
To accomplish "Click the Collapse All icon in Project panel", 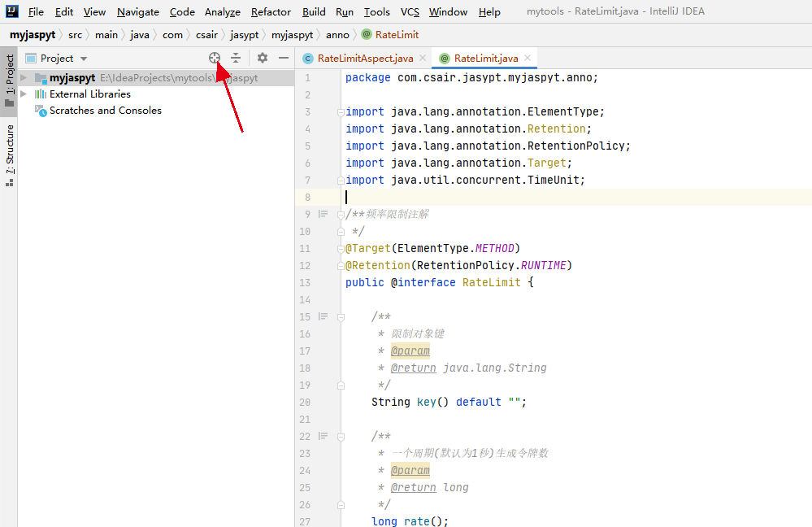I will 236,58.
